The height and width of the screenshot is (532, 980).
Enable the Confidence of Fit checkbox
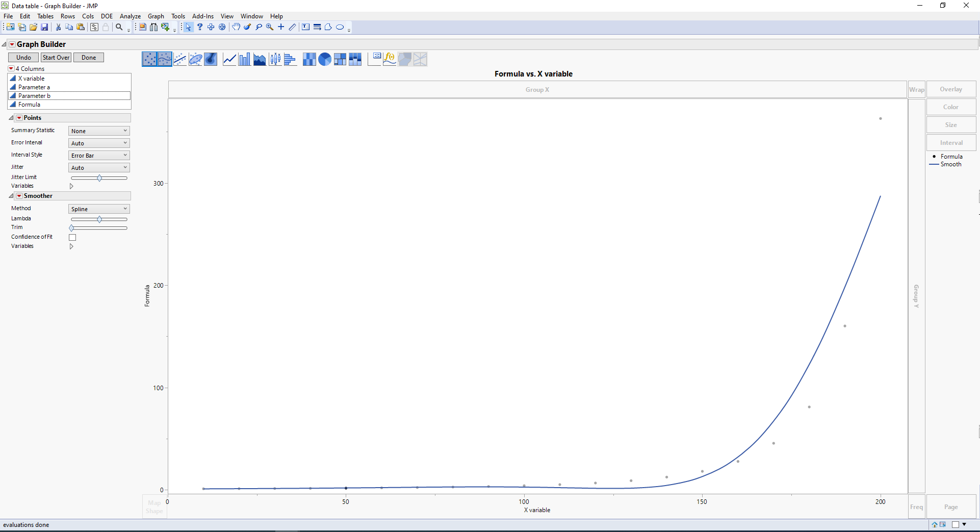(x=72, y=237)
